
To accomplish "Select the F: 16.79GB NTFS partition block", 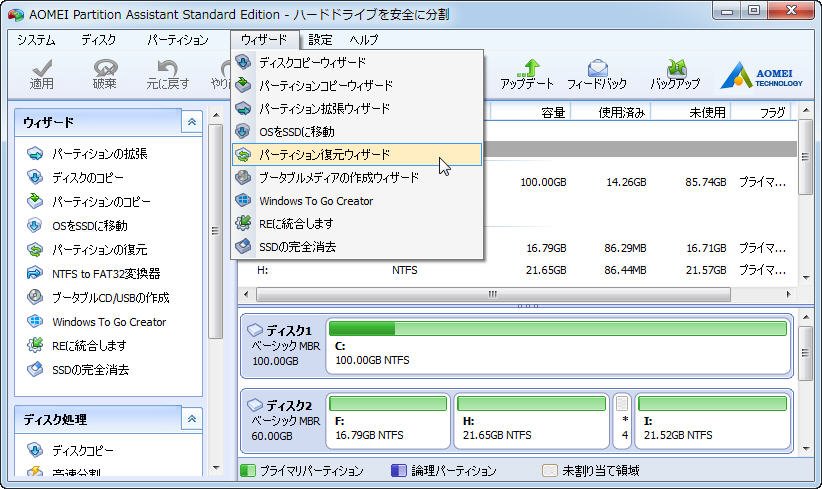I will coord(388,421).
